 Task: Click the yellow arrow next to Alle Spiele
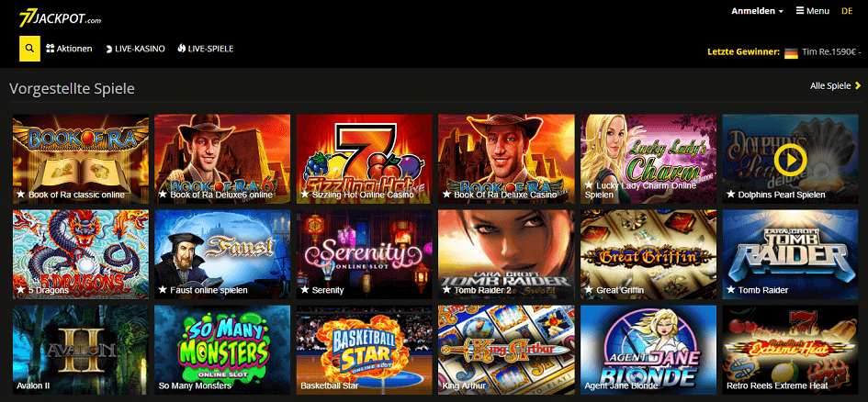coord(858,85)
